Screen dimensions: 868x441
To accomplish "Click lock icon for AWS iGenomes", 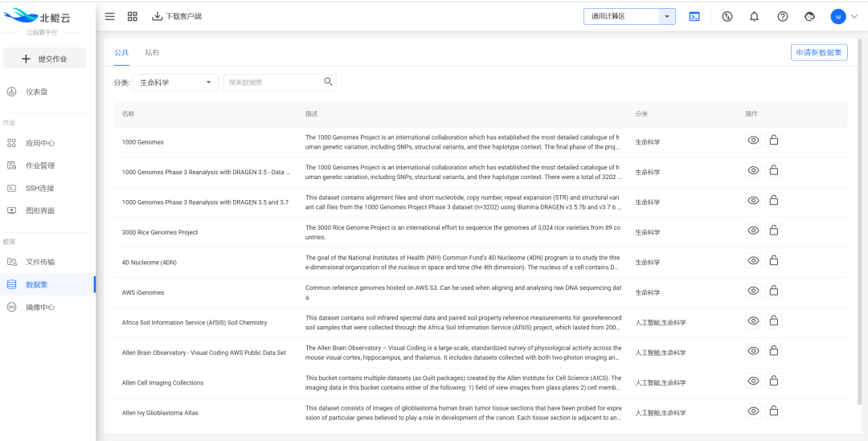I will pos(774,290).
